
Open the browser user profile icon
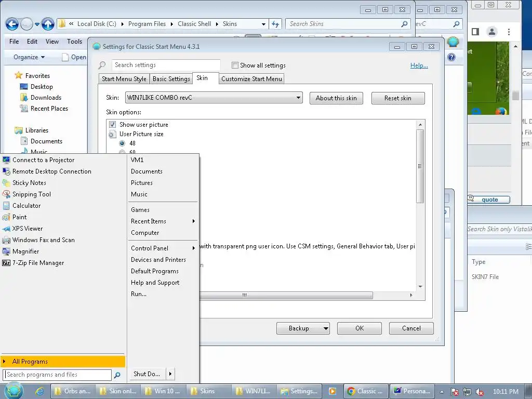click(491, 32)
